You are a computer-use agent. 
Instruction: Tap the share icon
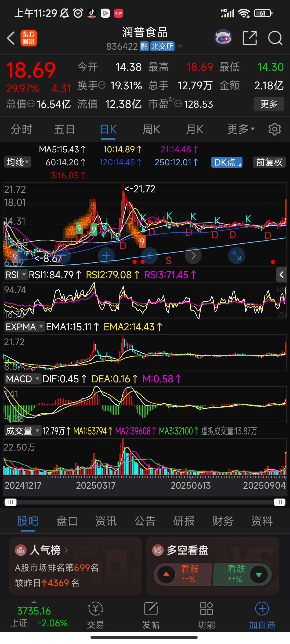pyautogui.click(x=250, y=38)
